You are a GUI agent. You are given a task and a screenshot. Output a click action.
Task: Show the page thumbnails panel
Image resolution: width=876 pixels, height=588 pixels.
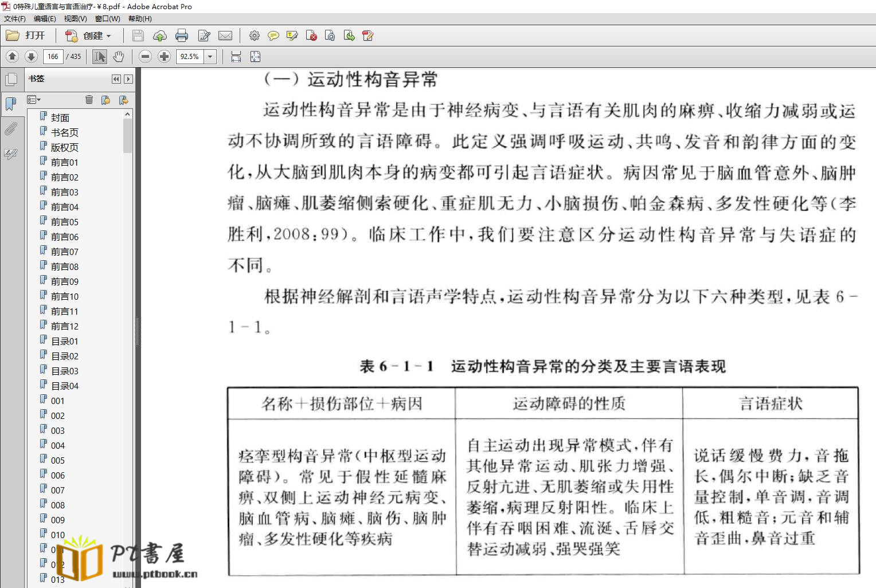point(11,79)
